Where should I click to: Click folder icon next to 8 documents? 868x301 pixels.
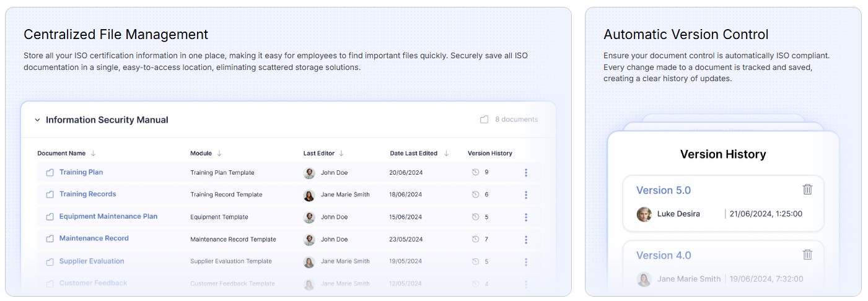click(484, 120)
